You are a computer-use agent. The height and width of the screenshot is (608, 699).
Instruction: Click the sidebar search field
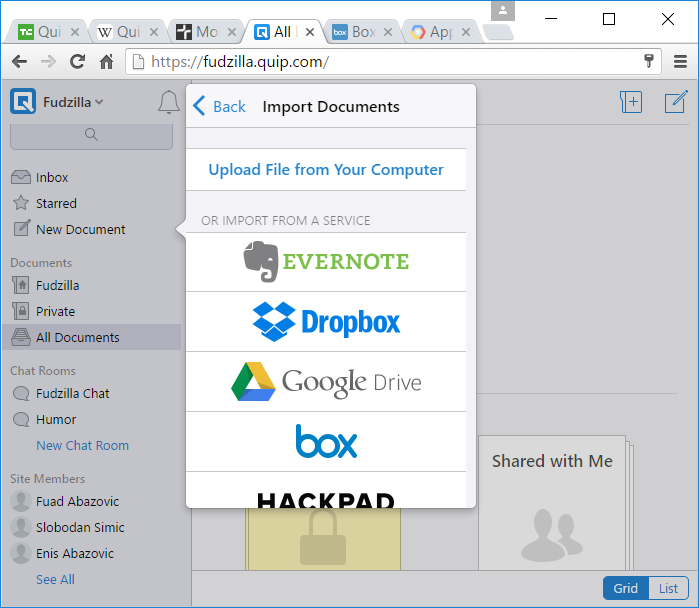[x=91, y=134]
